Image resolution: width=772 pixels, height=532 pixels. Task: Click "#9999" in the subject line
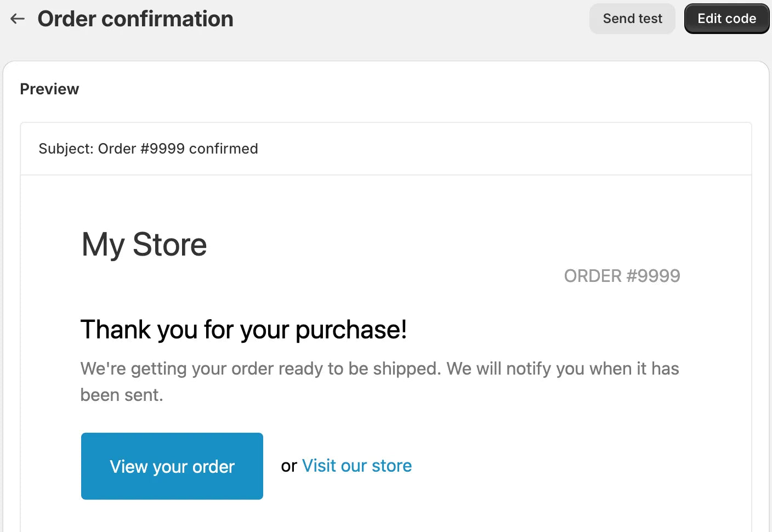tap(162, 149)
